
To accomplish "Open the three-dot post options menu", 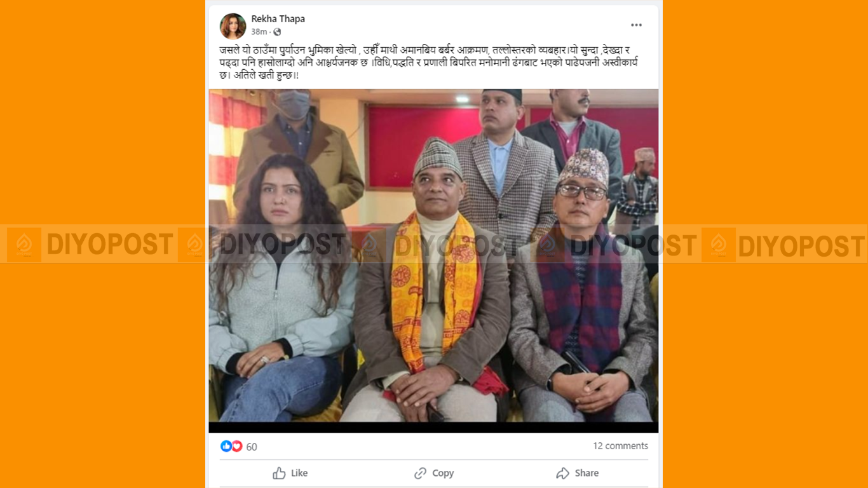I will (x=636, y=25).
